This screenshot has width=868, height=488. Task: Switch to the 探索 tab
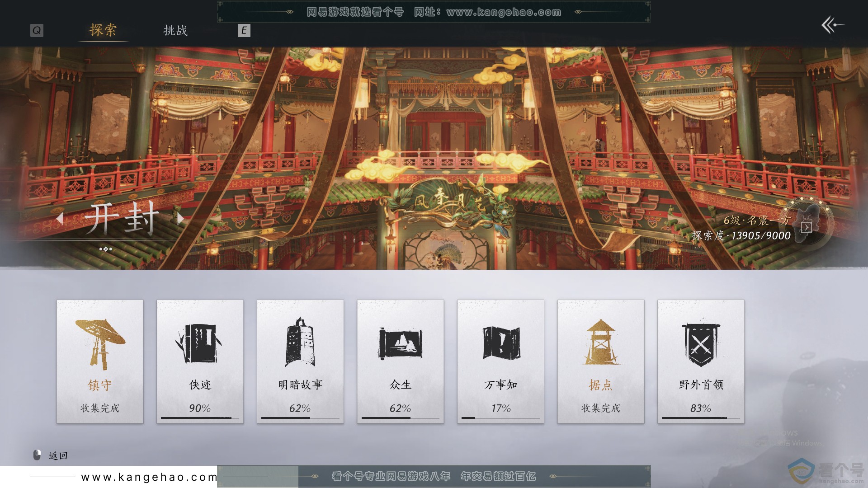point(103,30)
